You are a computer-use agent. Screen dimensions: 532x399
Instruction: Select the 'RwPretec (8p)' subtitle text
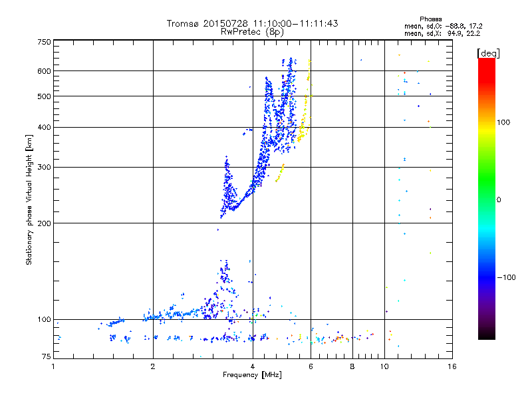click(x=252, y=32)
